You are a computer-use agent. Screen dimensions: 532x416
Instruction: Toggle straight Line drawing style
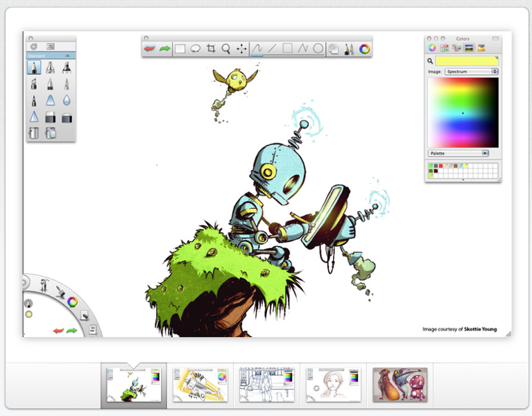[x=273, y=49]
